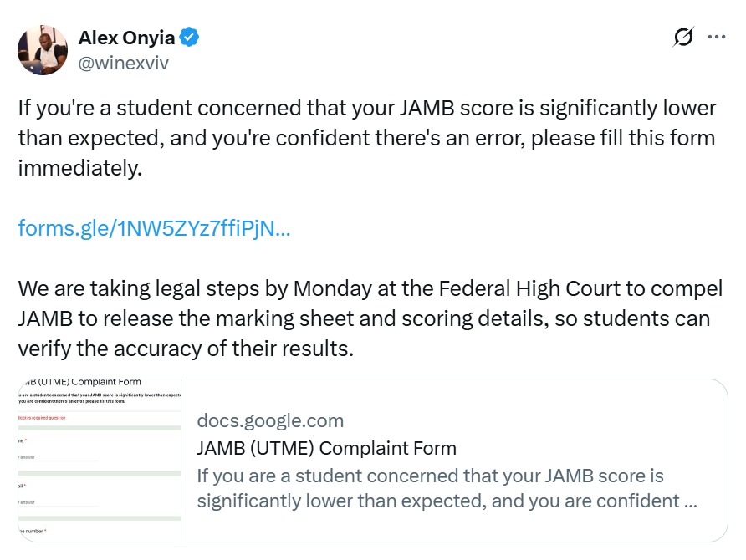Click the red required question notice in preview
This screenshot has height=560, width=746.
tap(42, 418)
